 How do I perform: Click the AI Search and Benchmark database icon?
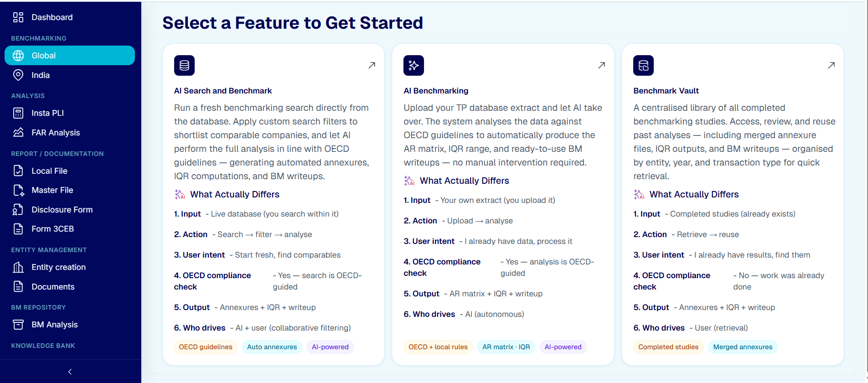[x=184, y=66]
